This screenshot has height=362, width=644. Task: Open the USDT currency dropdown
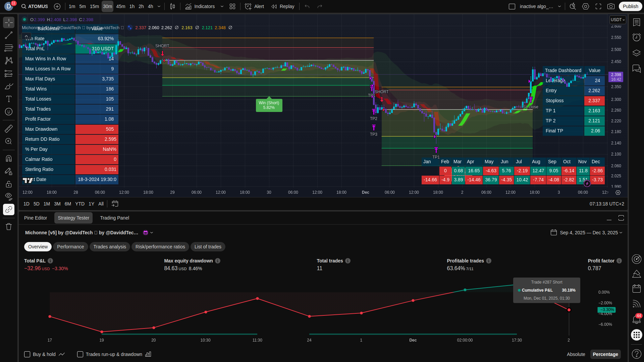coord(618,20)
